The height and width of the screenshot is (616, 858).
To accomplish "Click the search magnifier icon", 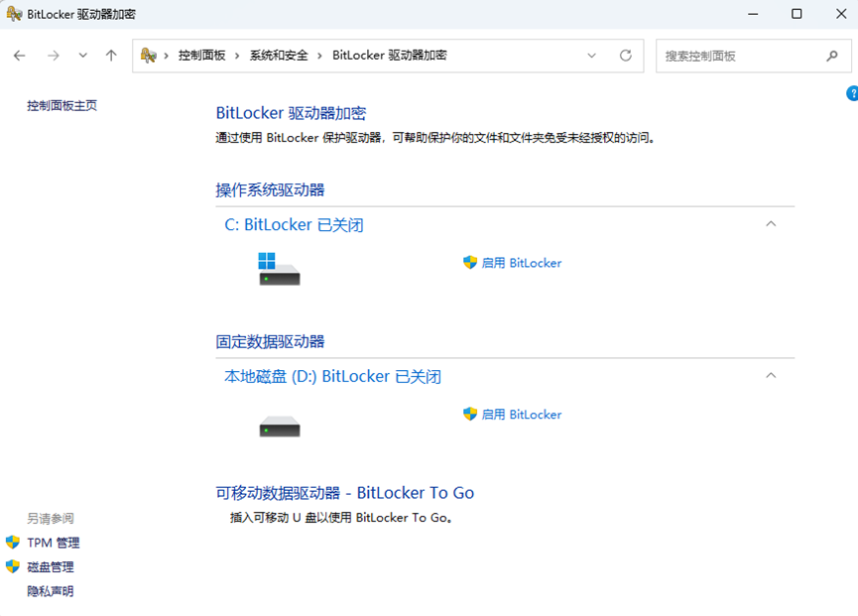I will 832,56.
